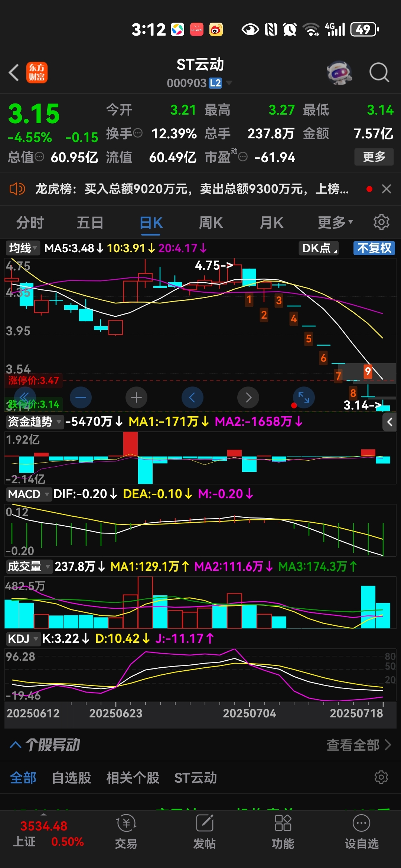
Task: Tap the 总值 info circle icon
Action: [x=39, y=157]
